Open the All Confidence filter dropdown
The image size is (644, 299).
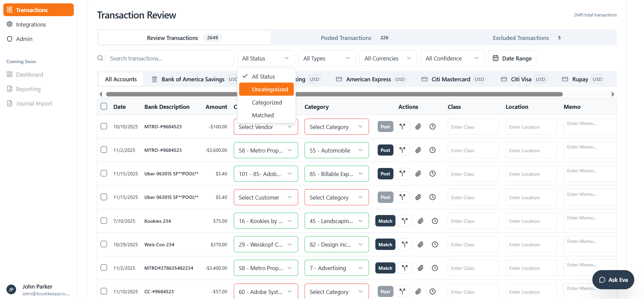[452, 58]
